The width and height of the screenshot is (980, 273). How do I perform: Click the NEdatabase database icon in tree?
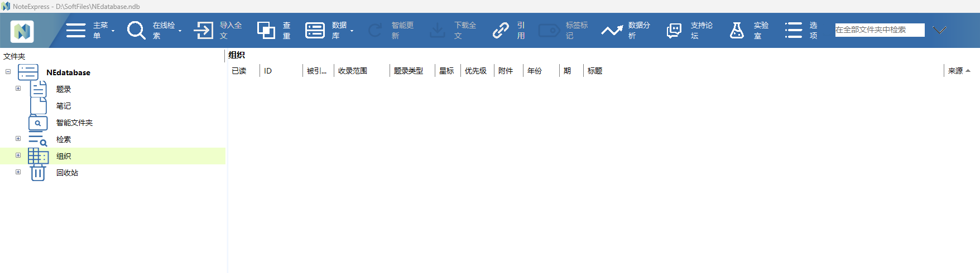pyautogui.click(x=28, y=72)
